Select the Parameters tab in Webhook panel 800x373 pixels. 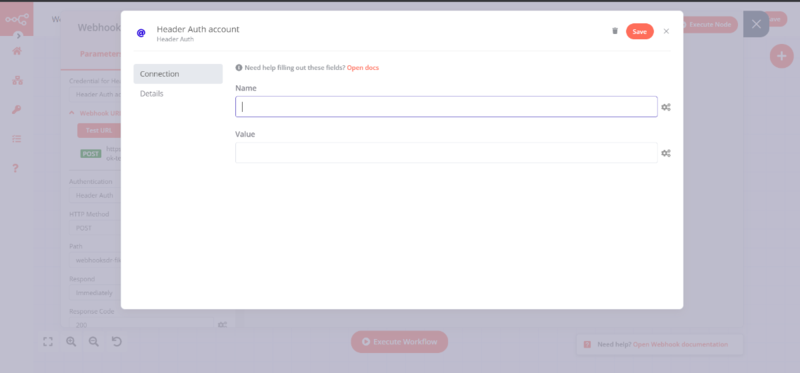99,54
